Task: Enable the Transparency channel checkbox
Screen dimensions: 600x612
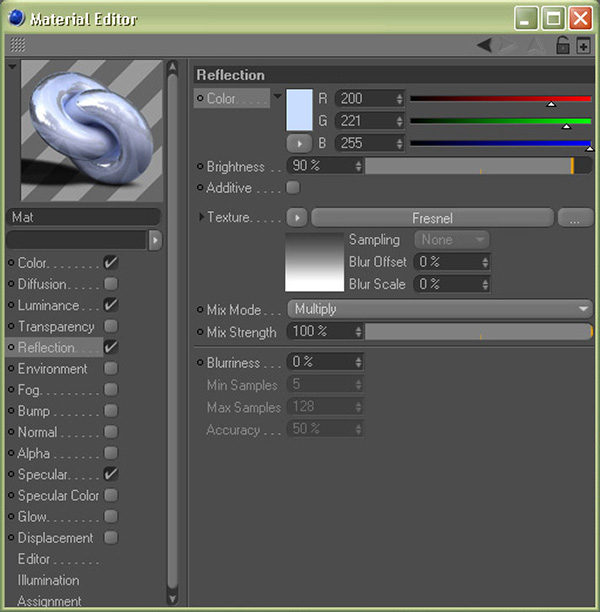Action: point(111,326)
